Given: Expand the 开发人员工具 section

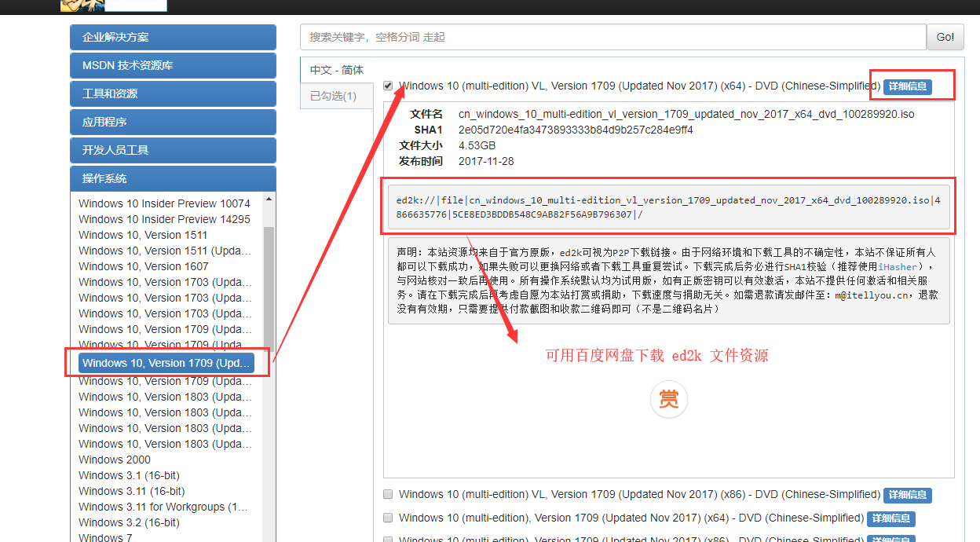Looking at the screenshot, I should tap(173, 150).
